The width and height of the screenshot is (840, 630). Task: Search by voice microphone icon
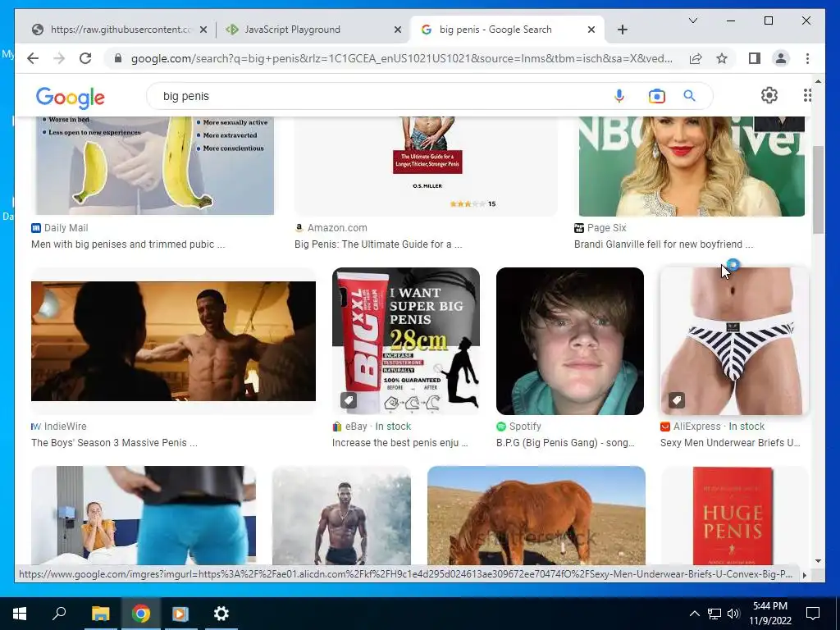pyautogui.click(x=619, y=96)
